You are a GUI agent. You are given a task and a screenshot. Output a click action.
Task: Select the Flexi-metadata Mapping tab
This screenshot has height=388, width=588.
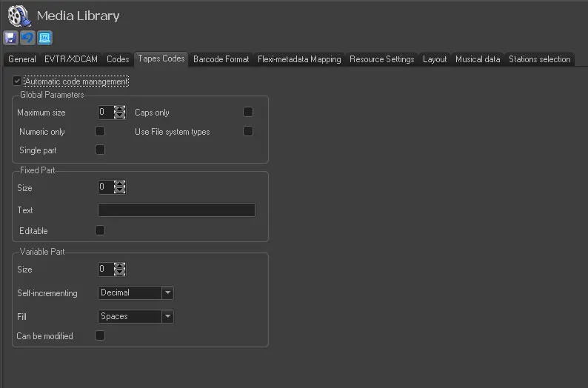point(299,59)
